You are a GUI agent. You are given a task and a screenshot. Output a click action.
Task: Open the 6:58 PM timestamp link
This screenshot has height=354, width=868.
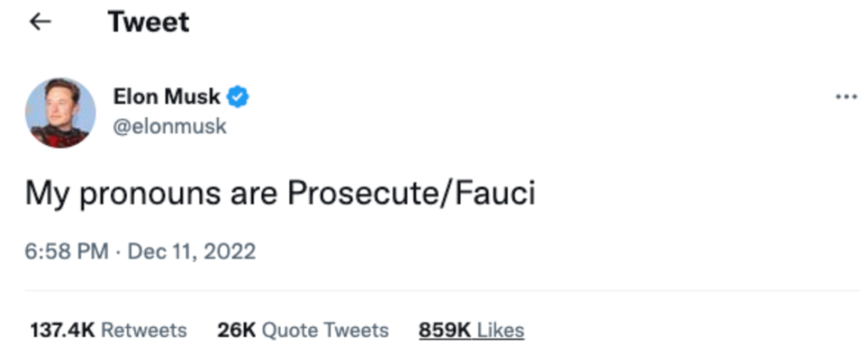67,252
